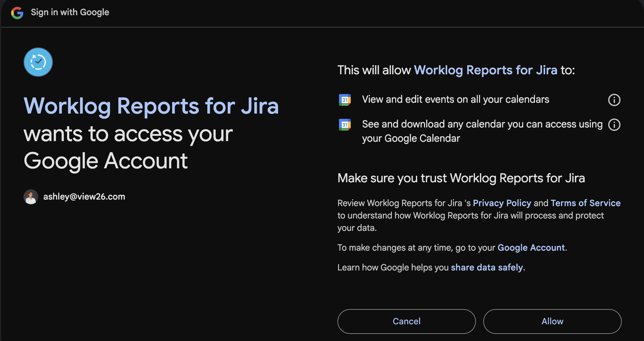
Task: Open the Privacy Policy link
Action: (502, 203)
